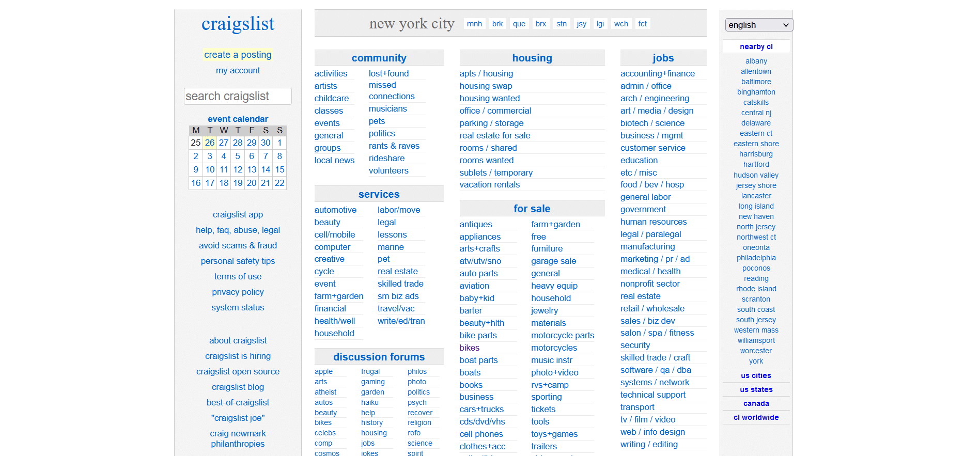Open the housing section header
The height and width of the screenshot is (456, 980).
coord(532,58)
